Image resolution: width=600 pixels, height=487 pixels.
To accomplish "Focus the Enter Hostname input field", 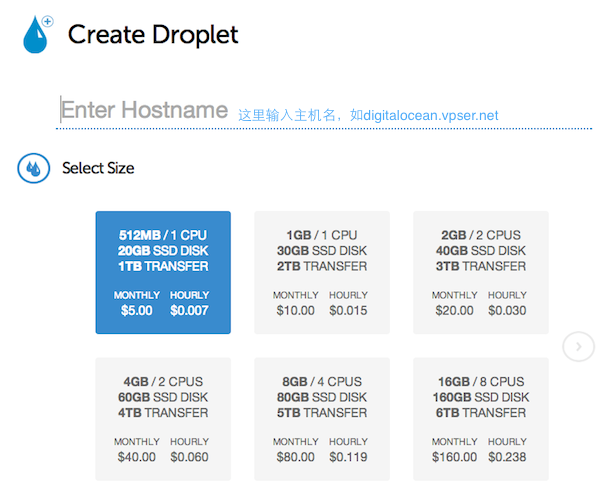I will [324, 110].
